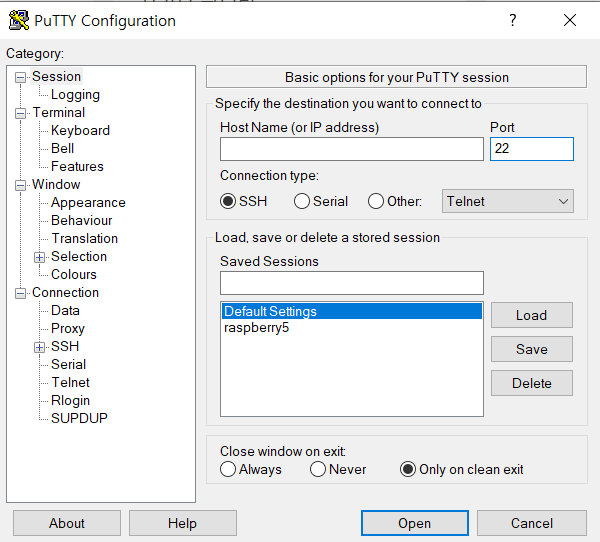The width and height of the screenshot is (600, 542).
Task: Open the Proxy settings category
Action: [68, 328]
